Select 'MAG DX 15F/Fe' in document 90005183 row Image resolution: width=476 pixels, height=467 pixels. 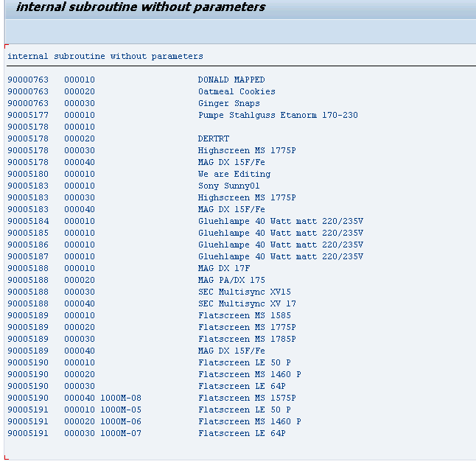tap(231, 209)
